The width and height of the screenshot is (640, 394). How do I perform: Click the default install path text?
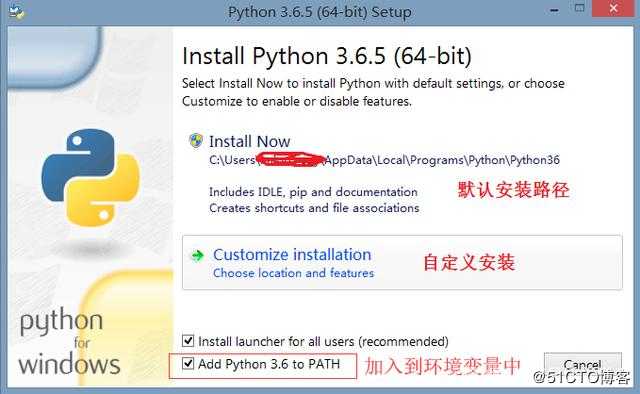384,160
